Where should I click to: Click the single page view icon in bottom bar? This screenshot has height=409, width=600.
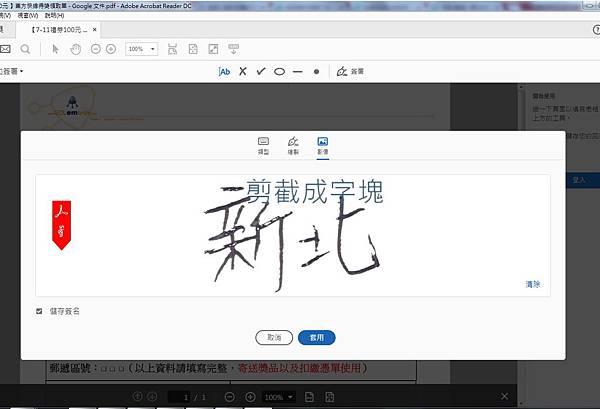309,397
